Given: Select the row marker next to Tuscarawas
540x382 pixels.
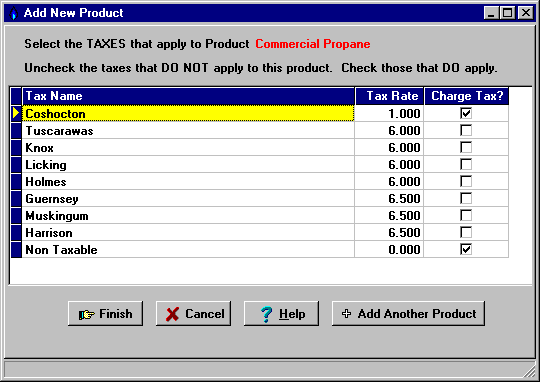Looking at the screenshot, I should tap(16, 131).
